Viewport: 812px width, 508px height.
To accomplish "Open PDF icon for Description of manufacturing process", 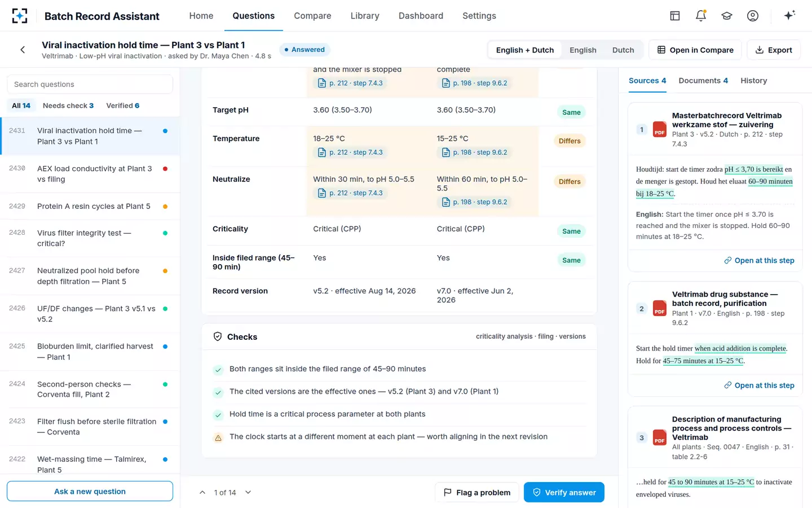I will click(659, 437).
